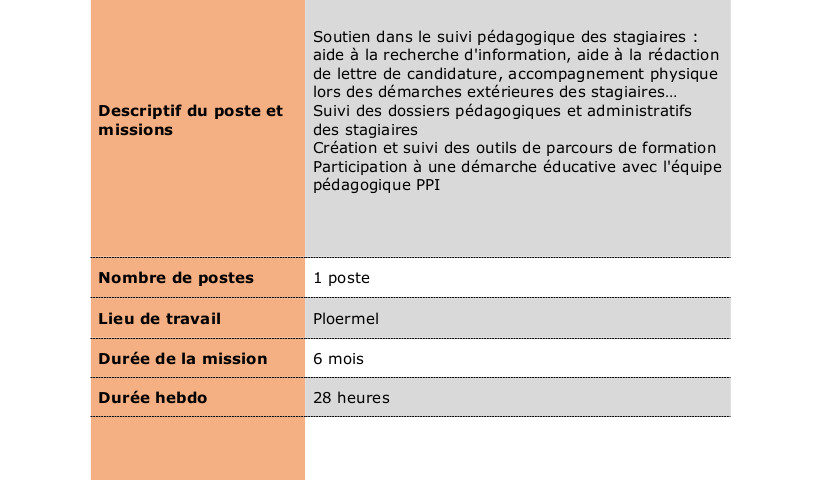The width and height of the screenshot is (826, 480).
Task: Click the line "aide à la recherche d'information"
Action: [516, 55]
